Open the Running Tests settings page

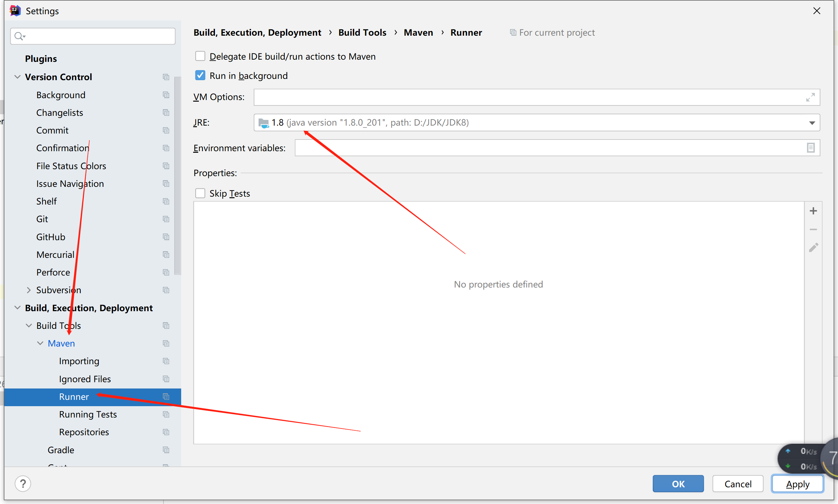88,414
